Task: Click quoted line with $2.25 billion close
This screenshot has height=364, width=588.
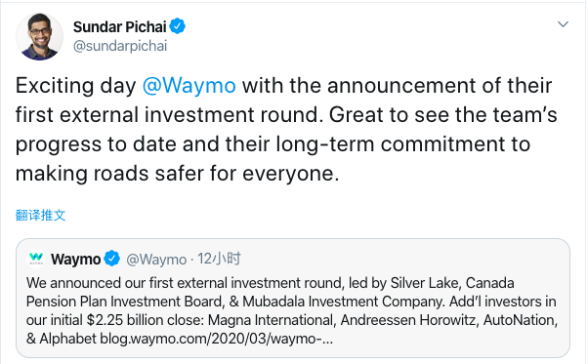Action: coord(292,320)
